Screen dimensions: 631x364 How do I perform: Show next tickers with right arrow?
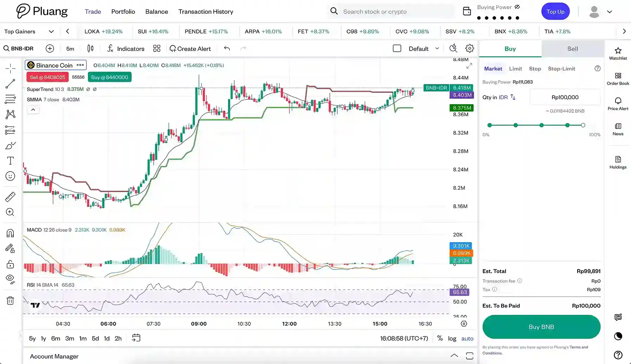[x=624, y=31]
